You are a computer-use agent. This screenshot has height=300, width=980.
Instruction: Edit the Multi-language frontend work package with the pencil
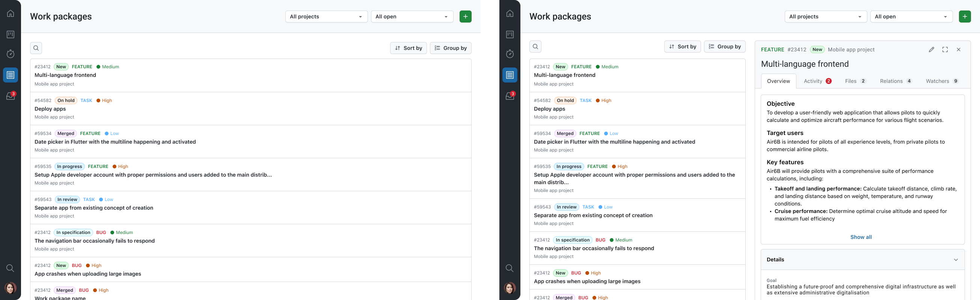(x=931, y=49)
